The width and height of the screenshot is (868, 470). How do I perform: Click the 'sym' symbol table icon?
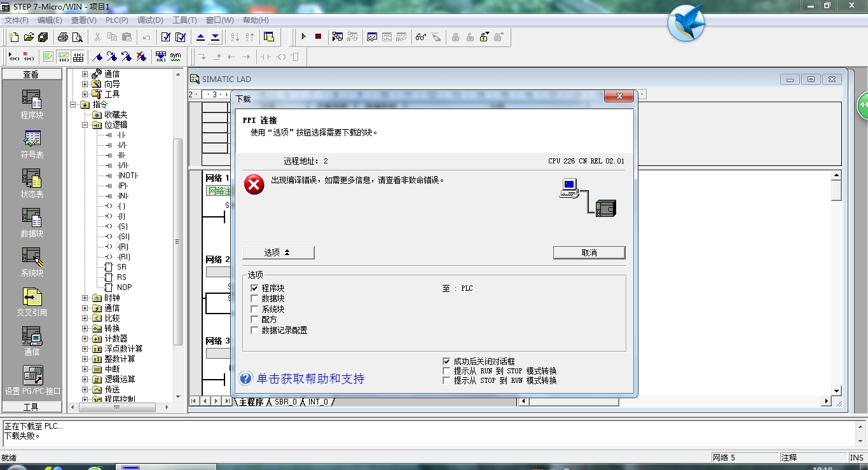[176, 57]
